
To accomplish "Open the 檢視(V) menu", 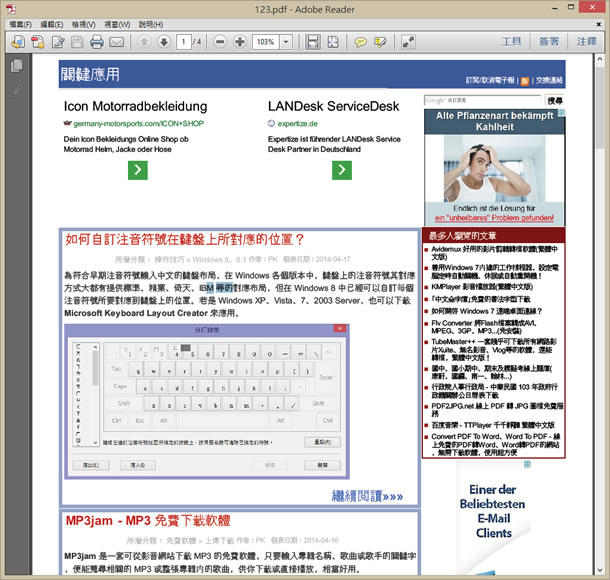I will pyautogui.click(x=84, y=25).
